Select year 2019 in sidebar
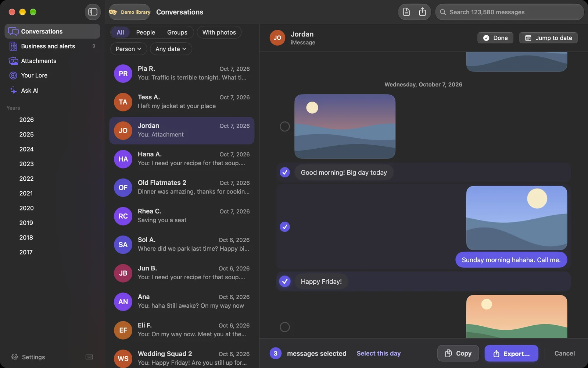 pos(26,223)
